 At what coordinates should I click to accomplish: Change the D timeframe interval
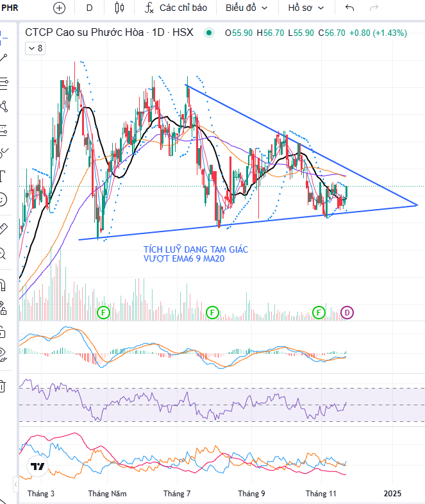[89, 8]
